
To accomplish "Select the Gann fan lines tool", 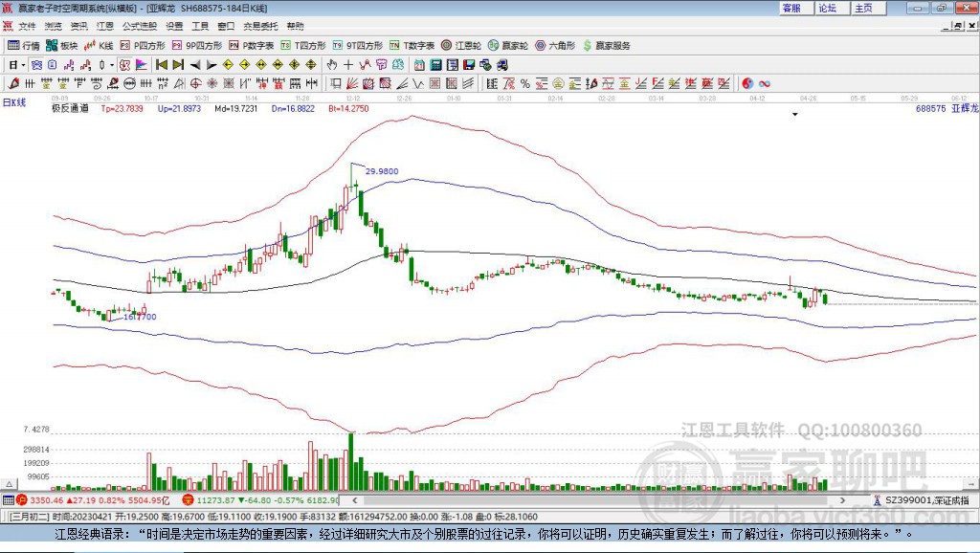I will point(352,84).
